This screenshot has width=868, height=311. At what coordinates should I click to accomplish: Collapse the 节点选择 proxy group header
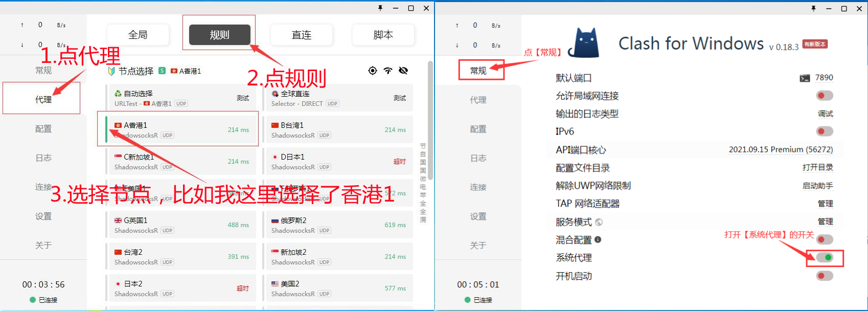tap(136, 71)
